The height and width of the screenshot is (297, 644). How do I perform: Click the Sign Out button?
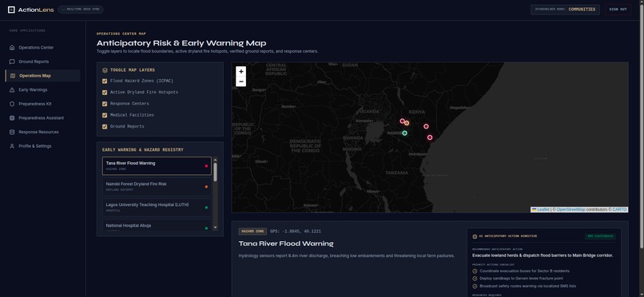pyautogui.click(x=618, y=10)
